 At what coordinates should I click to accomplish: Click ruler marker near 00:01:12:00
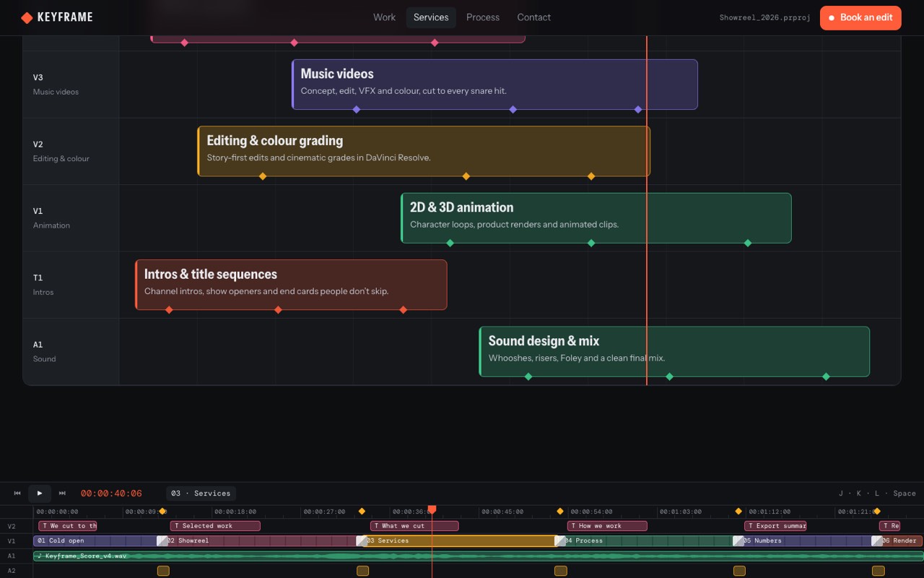pyautogui.click(x=738, y=512)
